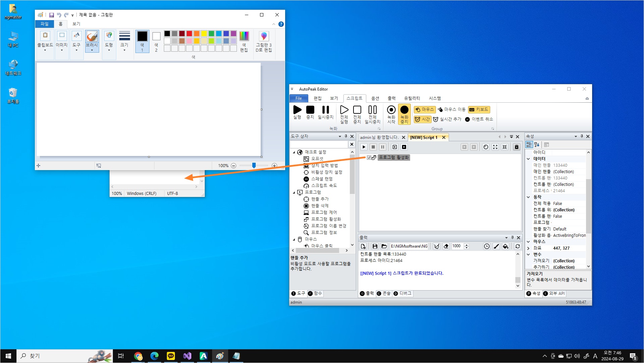
Task: Toggle the 키보드 recording option
Action: click(x=479, y=109)
